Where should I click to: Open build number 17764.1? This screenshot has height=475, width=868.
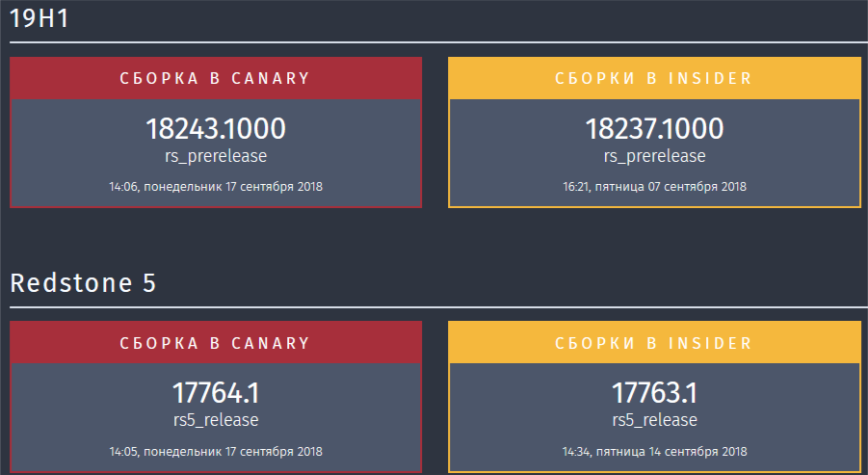[x=216, y=393]
